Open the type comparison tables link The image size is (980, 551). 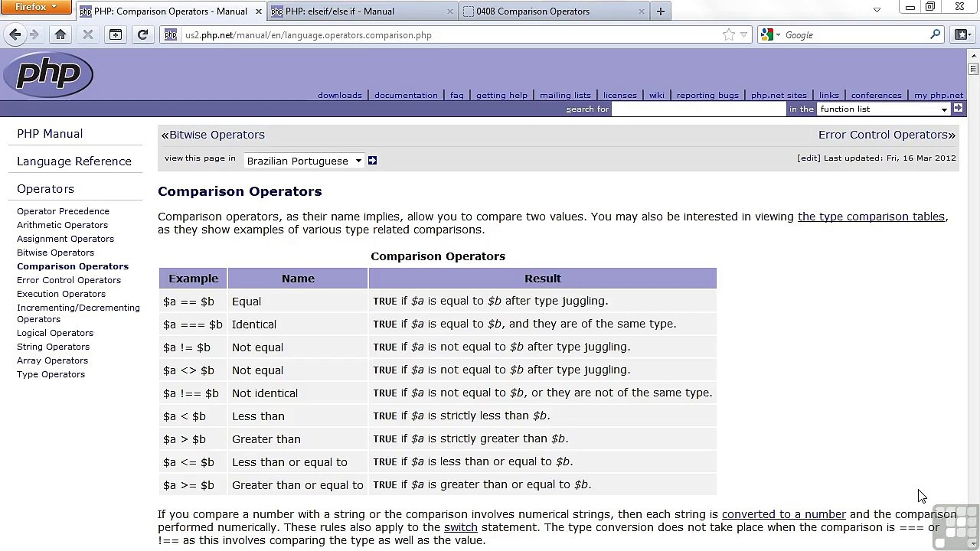click(871, 217)
